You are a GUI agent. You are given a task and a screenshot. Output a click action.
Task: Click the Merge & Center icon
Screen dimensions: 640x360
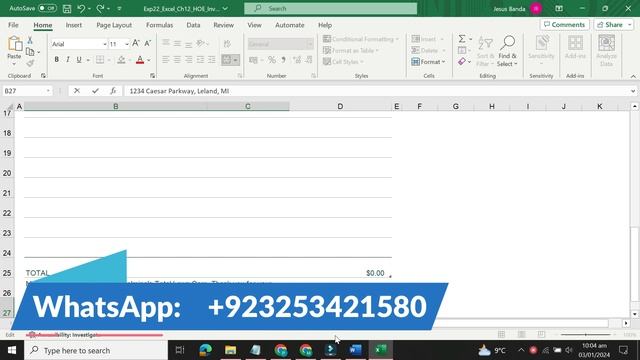pos(227,60)
